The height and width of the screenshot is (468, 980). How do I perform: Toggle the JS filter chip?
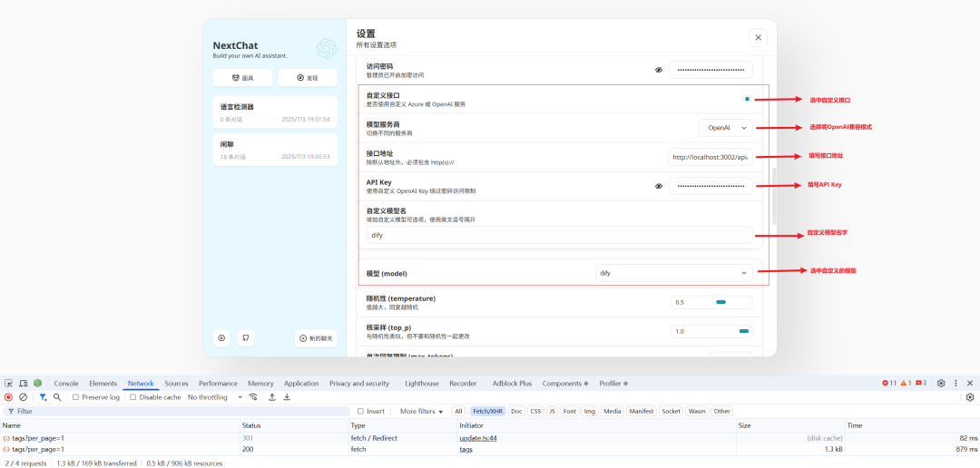coord(552,411)
